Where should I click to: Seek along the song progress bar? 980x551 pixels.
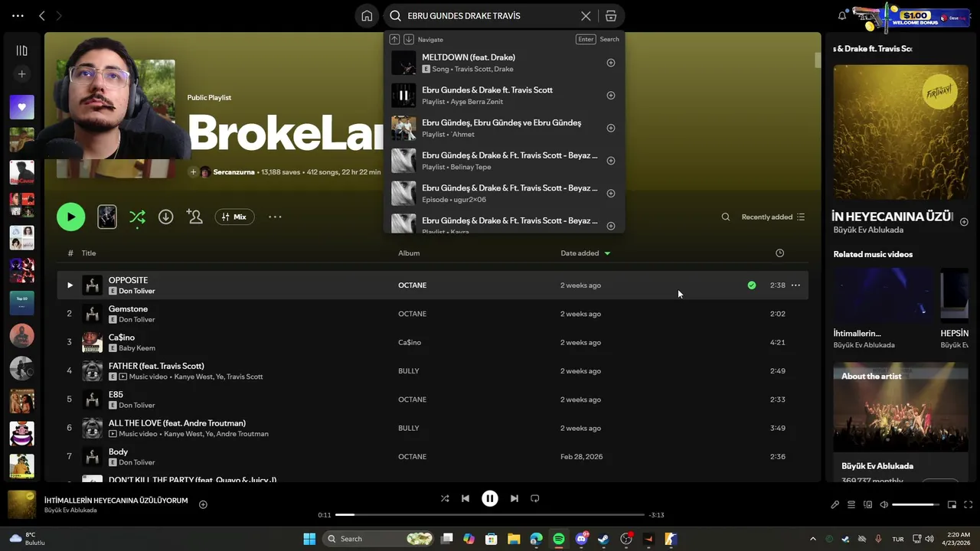(490, 515)
